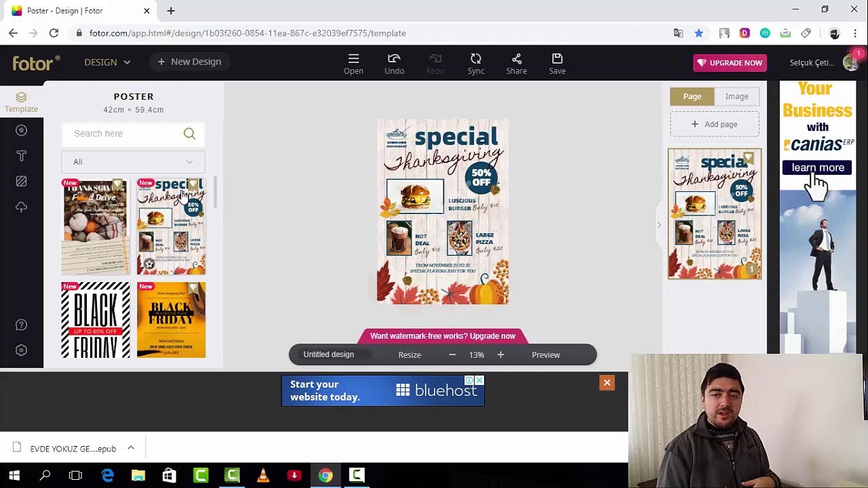Viewport: 868px width, 488px height.
Task: Open the cloud upload panel
Action: [x=21, y=207]
